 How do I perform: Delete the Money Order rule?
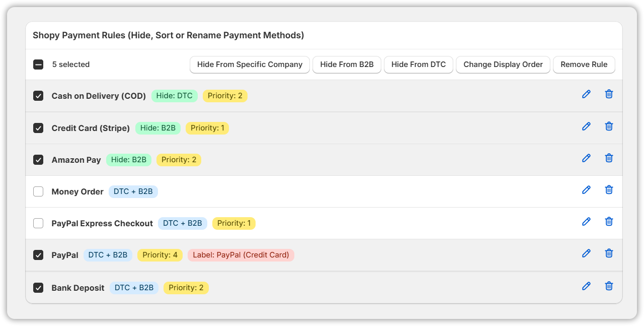pyautogui.click(x=609, y=189)
